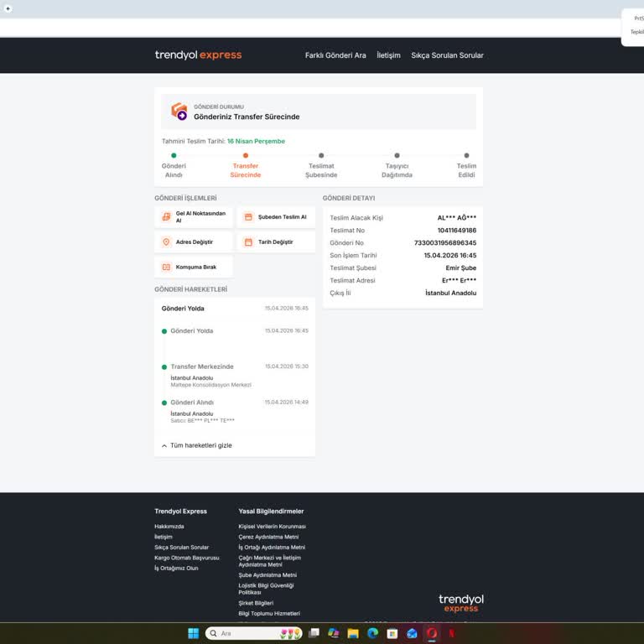Click the trendyol express header logo
Viewport: 644px width, 644px height.
[198, 55]
